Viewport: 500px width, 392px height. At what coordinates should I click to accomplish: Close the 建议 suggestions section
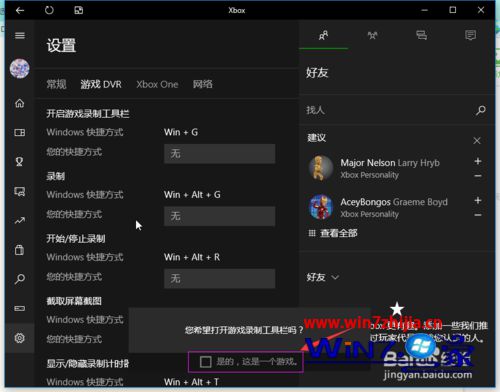[477, 141]
